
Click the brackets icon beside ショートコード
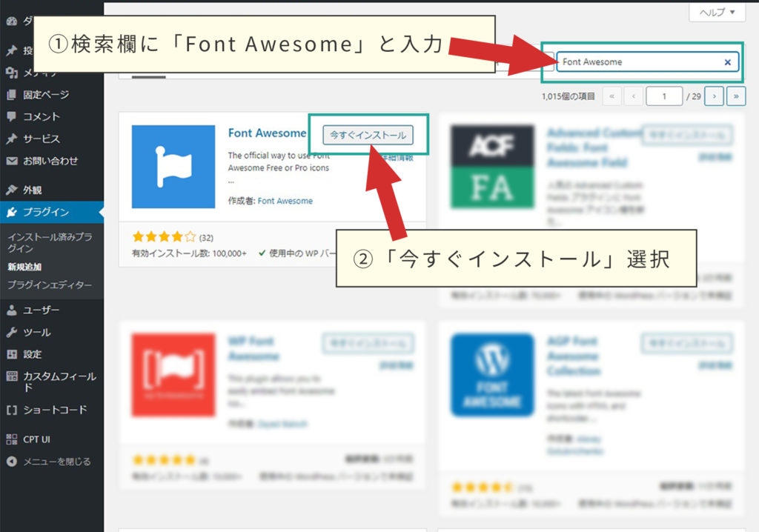[x=12, y=410]
